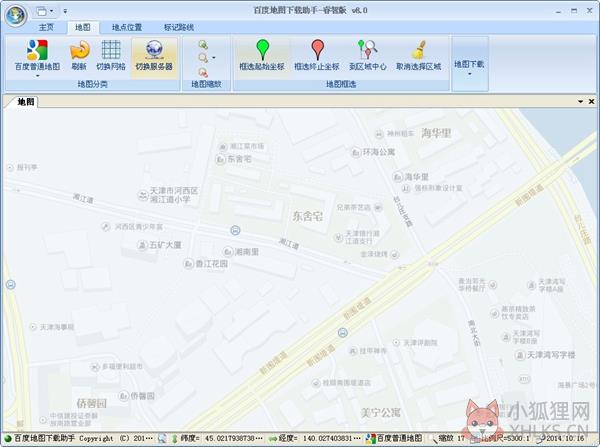The width and height of the screenshot is (600, 447).
Task: Open the quick access window-style dropdown
Action: [45, 11]
